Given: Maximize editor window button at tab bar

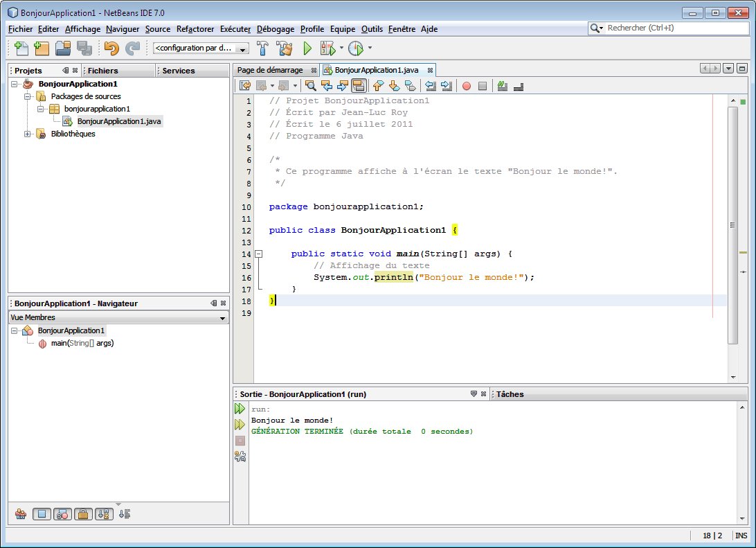Looking at the screenshot, I should pyautogui.click(x=742, y=69).
